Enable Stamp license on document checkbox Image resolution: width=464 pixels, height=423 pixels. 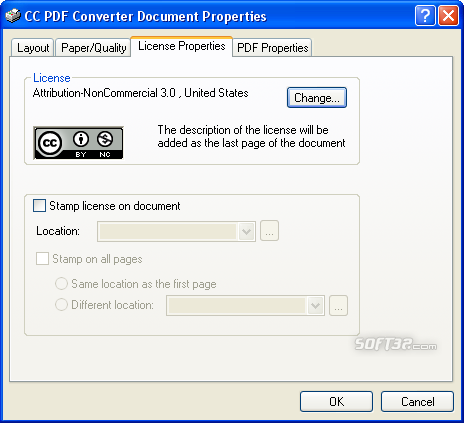pos(39,206)
